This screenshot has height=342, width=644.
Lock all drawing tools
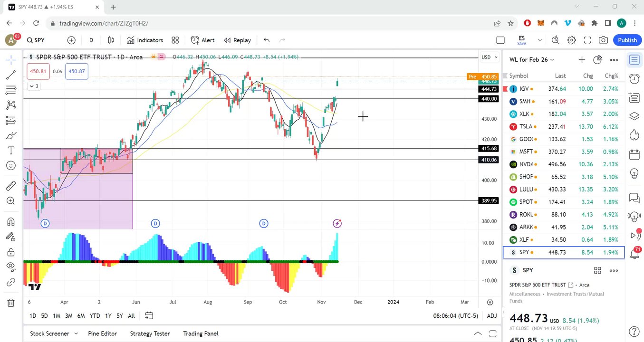coord(11,252)
